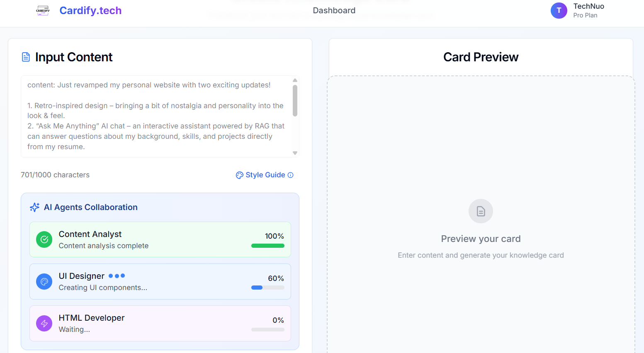This screenshot has height=353, width=644.
Task: Click the 701/1000 characters counter
Action: 55,175
